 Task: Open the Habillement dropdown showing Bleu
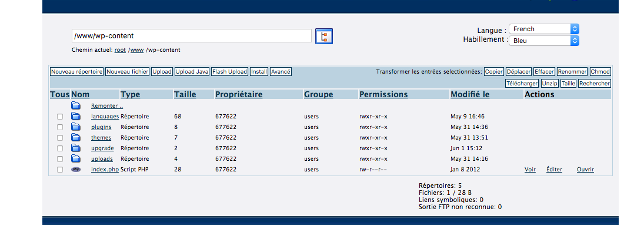pos(544,41)
